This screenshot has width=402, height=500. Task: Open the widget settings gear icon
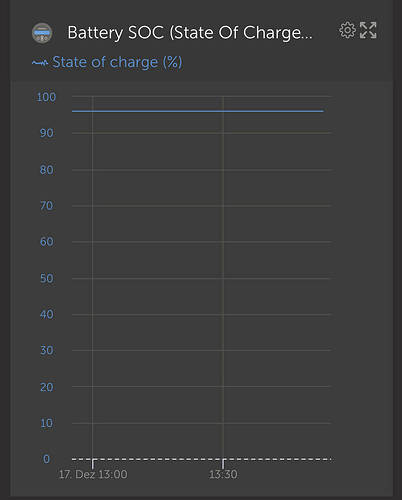[x=348, y=30]
